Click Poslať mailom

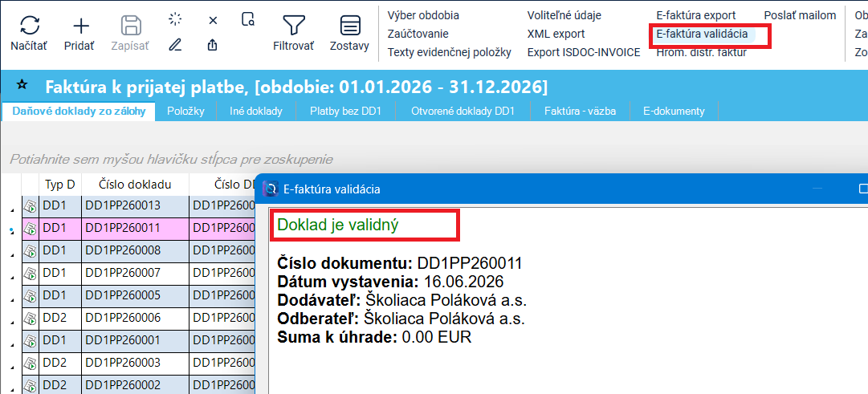pos(800,15)
